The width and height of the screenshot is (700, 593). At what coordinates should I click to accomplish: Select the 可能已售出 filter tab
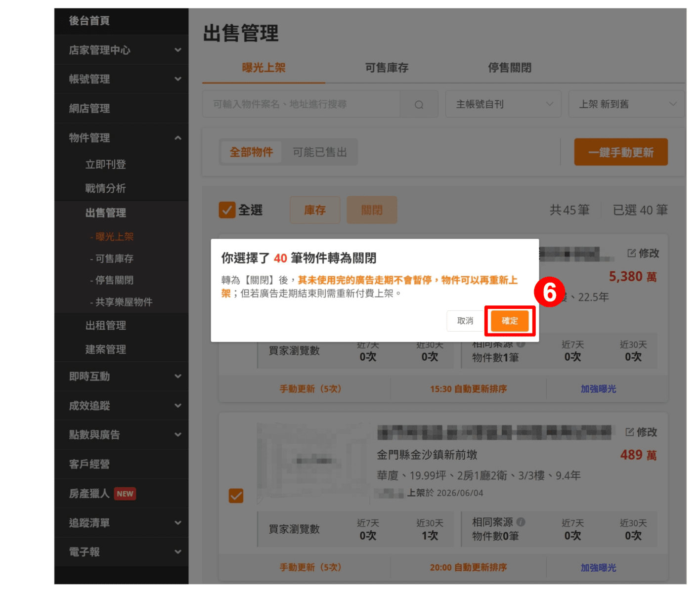[x=320, y=152]
